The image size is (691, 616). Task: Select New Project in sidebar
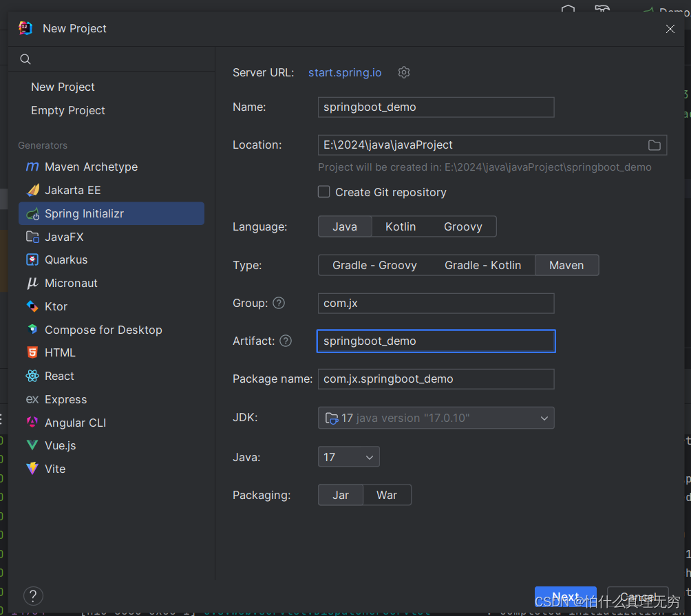tap(63, 87)
